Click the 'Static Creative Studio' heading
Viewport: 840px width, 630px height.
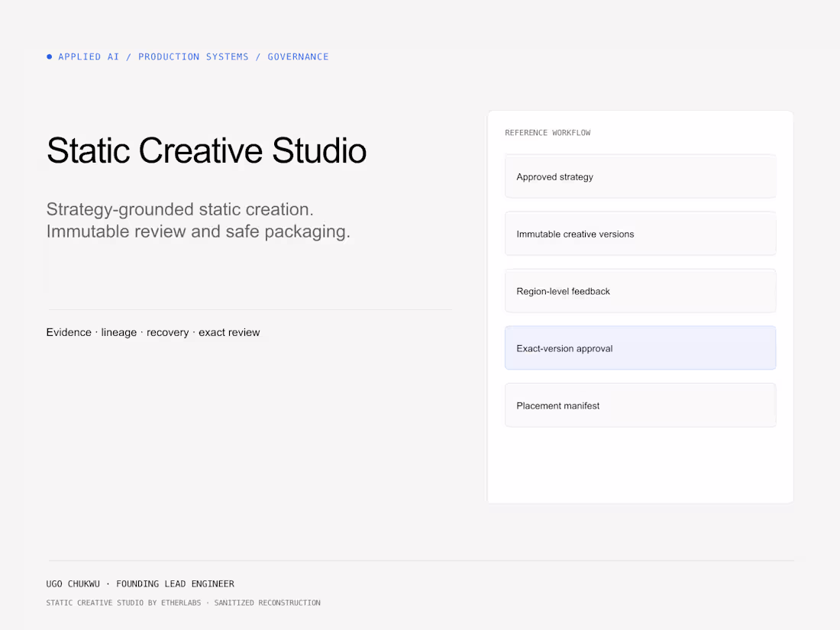(206, 150)
